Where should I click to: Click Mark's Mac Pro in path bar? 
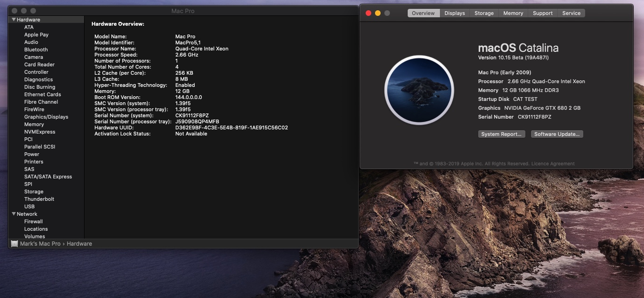coord(40,244)
